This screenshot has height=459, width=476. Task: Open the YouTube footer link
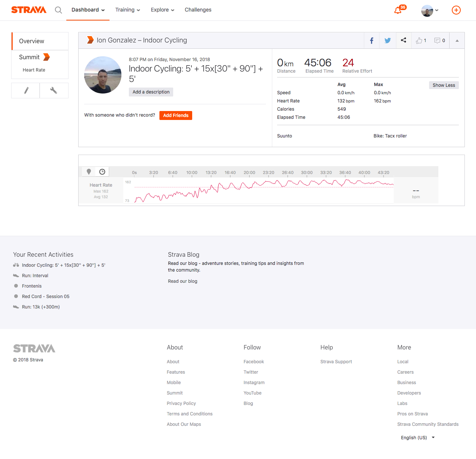pos(253,393)
